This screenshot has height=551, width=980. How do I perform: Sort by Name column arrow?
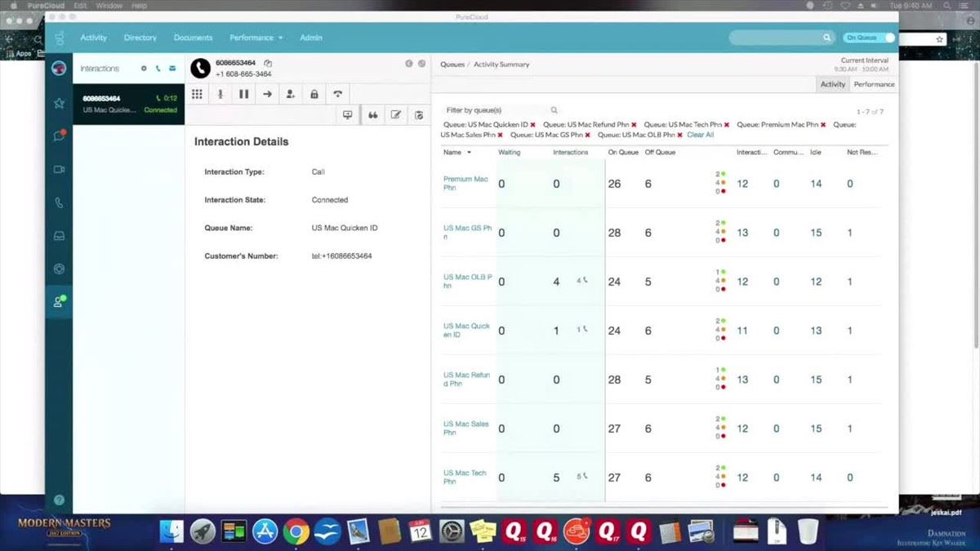click(469, 153)
